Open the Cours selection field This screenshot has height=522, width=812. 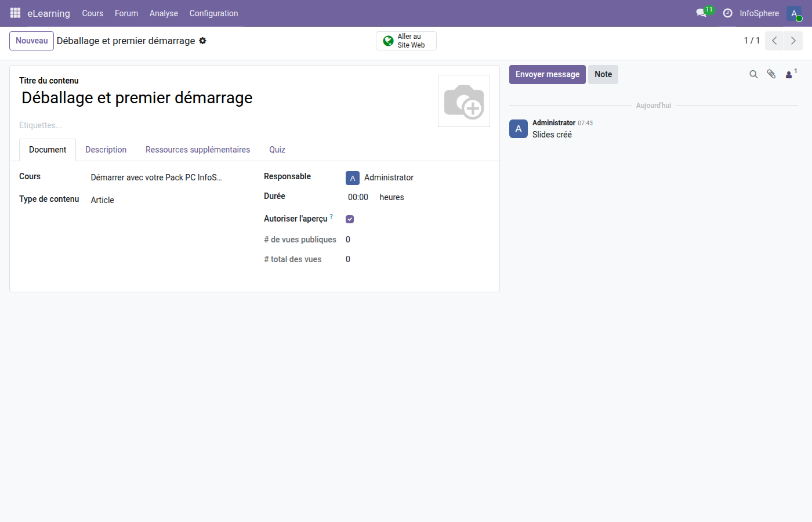click(157, 177)
